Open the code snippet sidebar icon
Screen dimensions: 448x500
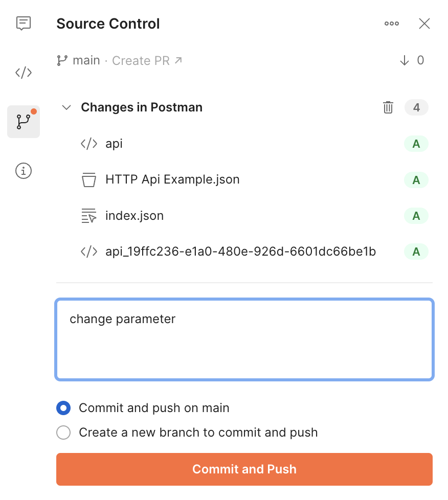click(x=24, y=73)
